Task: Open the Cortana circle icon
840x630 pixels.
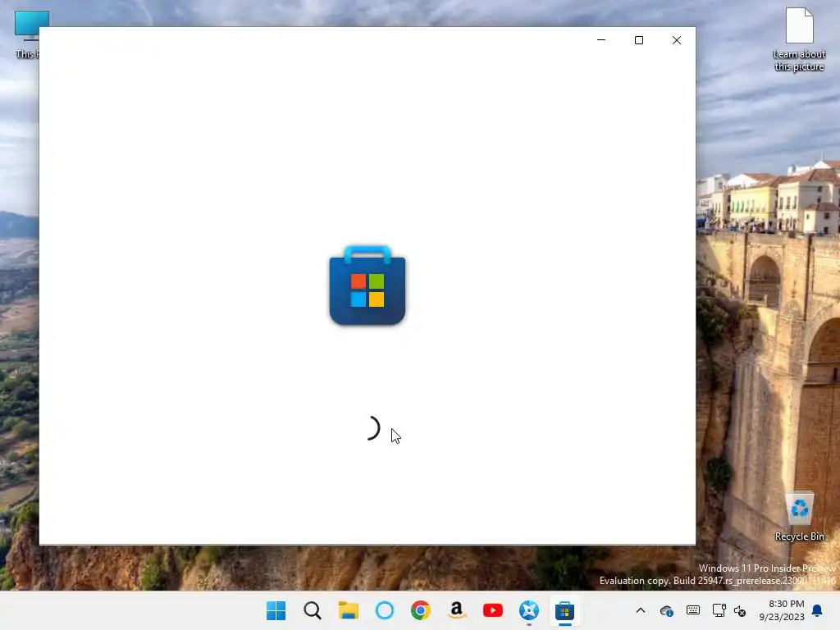Action: point(385,610)
